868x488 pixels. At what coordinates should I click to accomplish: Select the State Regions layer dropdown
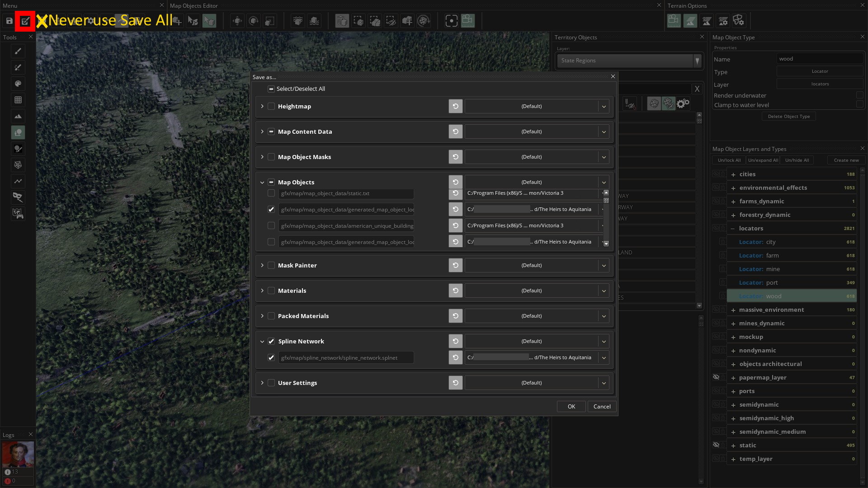(629, 60)
